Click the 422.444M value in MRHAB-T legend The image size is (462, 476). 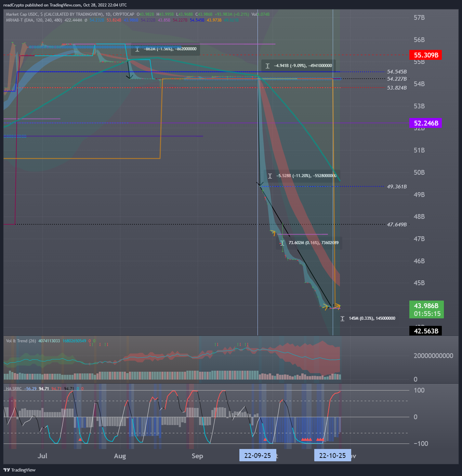(74, 20)
